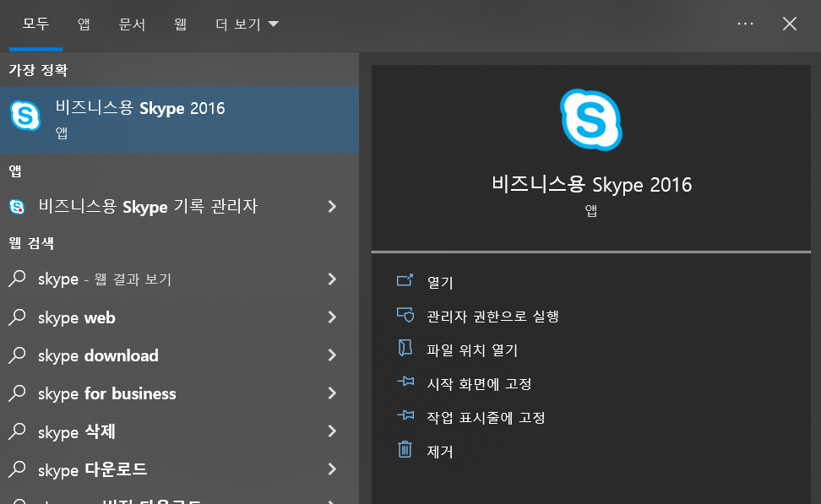
Task: Choose 관리자 권한으로 실행
Action: click(x=492, y=316)
